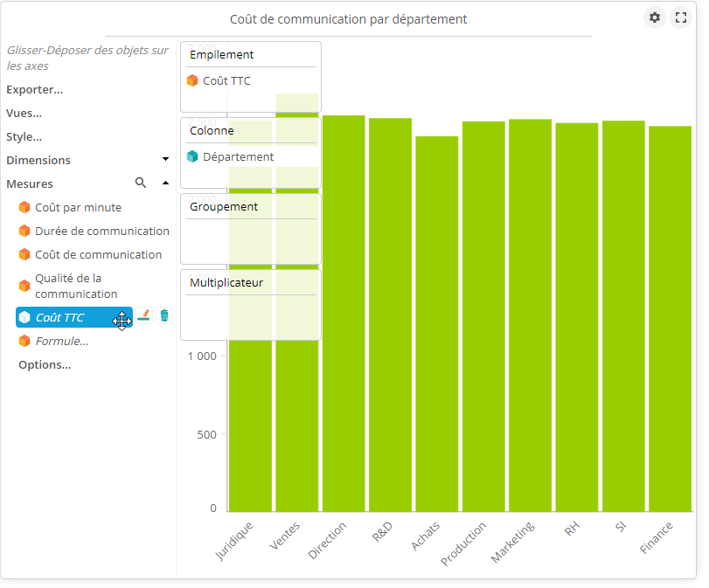Delete the Coût TTC measure

click(x=164, y=316)
